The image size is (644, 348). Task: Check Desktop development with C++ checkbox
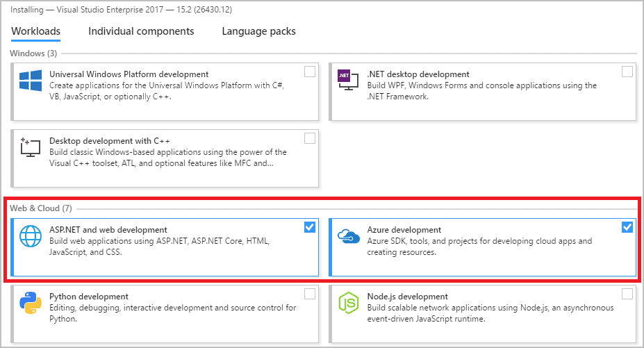point(310,138)
